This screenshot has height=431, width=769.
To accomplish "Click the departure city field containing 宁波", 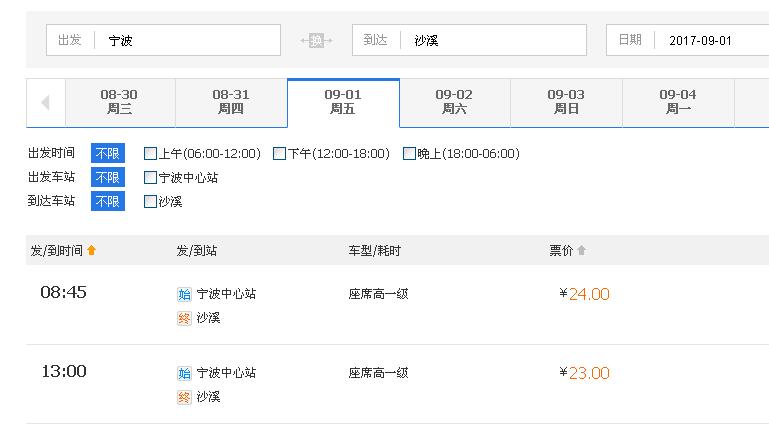I will pos(185,41).
